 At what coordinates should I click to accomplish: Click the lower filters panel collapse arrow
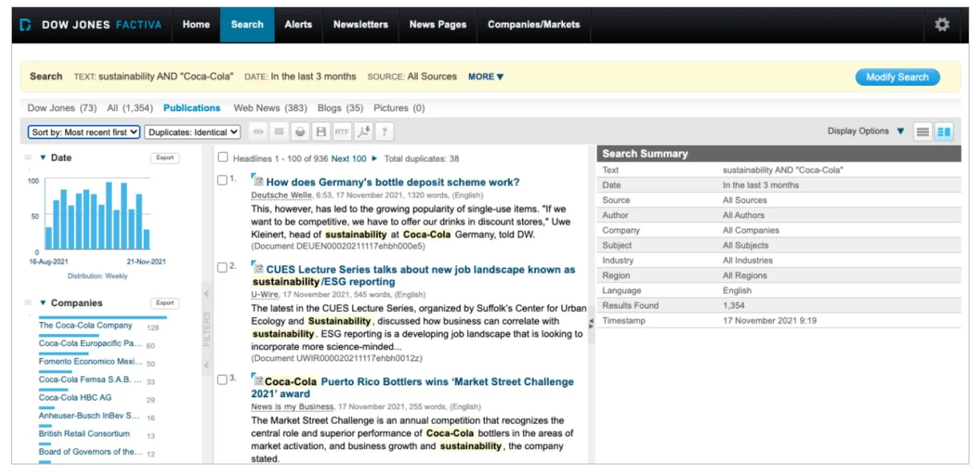point(206,365)
